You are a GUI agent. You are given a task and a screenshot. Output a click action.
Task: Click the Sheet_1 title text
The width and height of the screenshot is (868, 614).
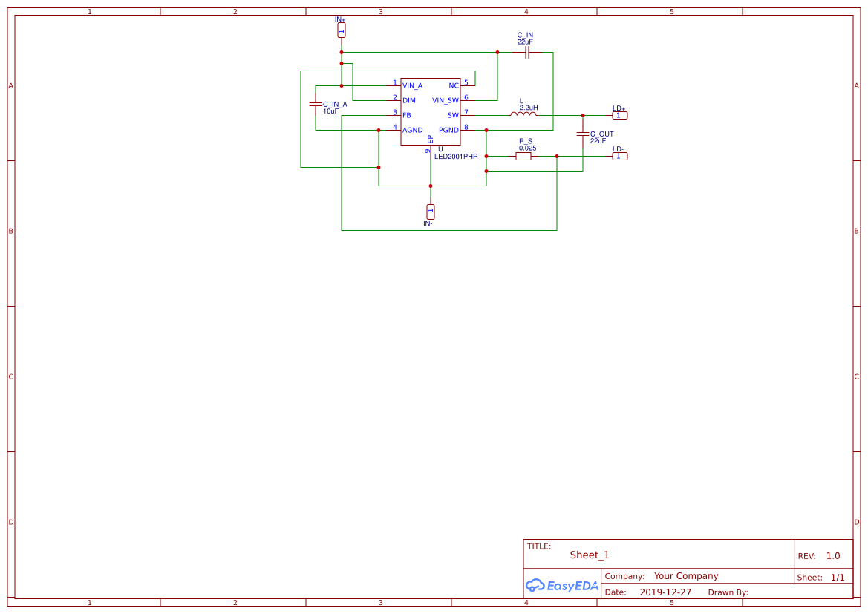[x=589, y=555]
